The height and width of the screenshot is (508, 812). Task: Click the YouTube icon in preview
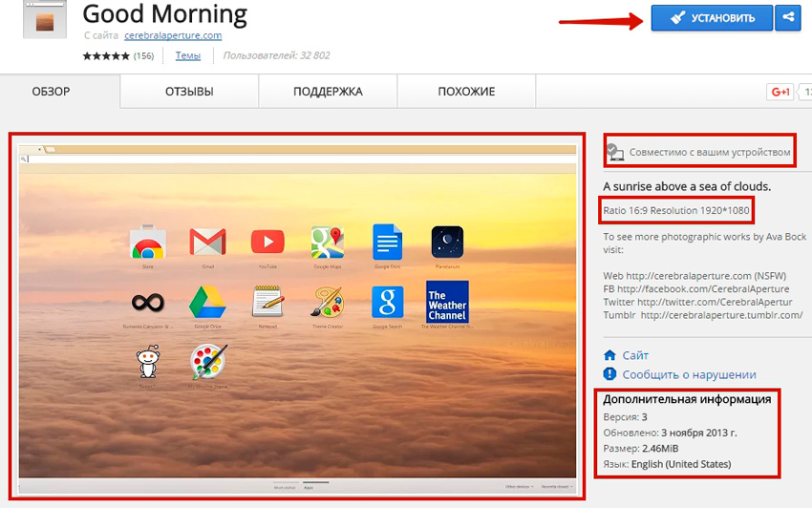click(267, 242)
